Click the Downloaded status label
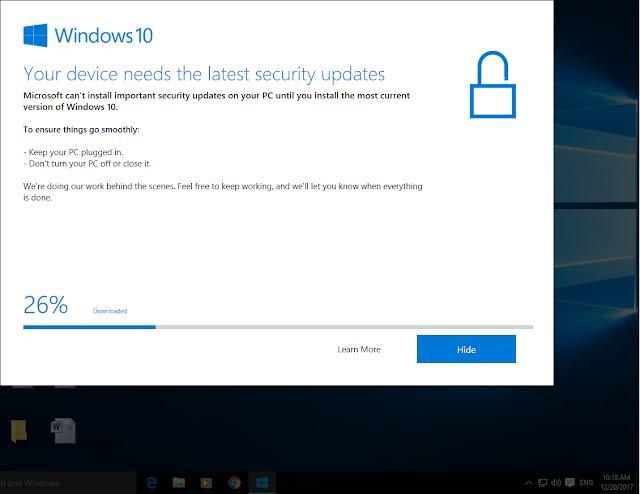 [x=110, y=311]
